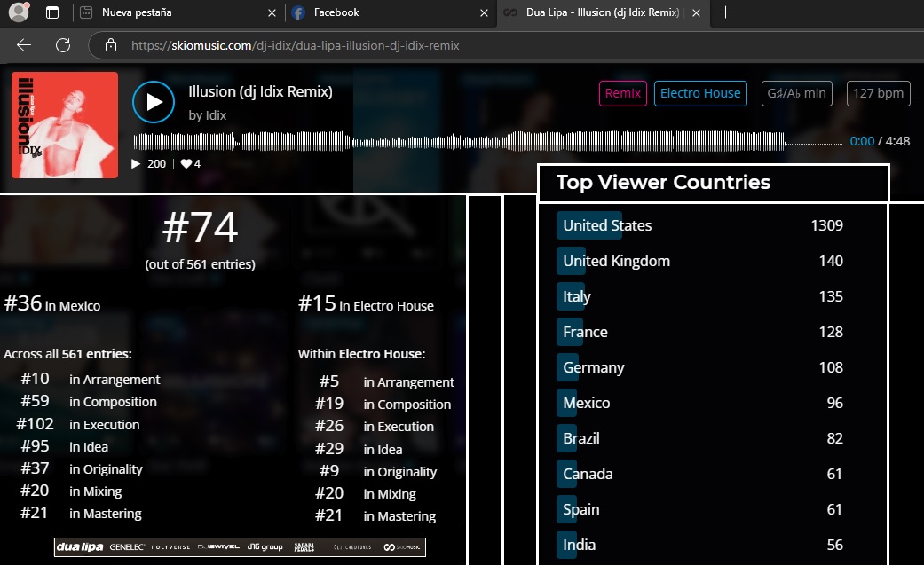Open the browser profile avatar

click(19, 12)
